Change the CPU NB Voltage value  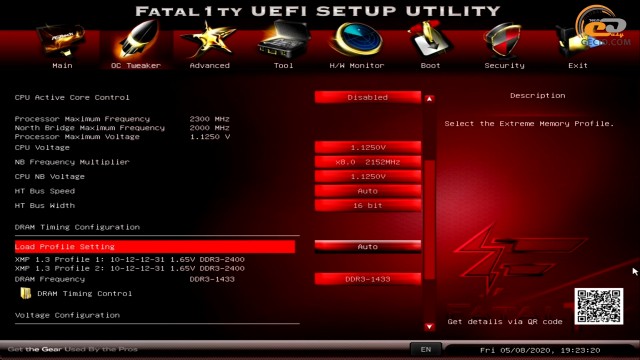367,176
